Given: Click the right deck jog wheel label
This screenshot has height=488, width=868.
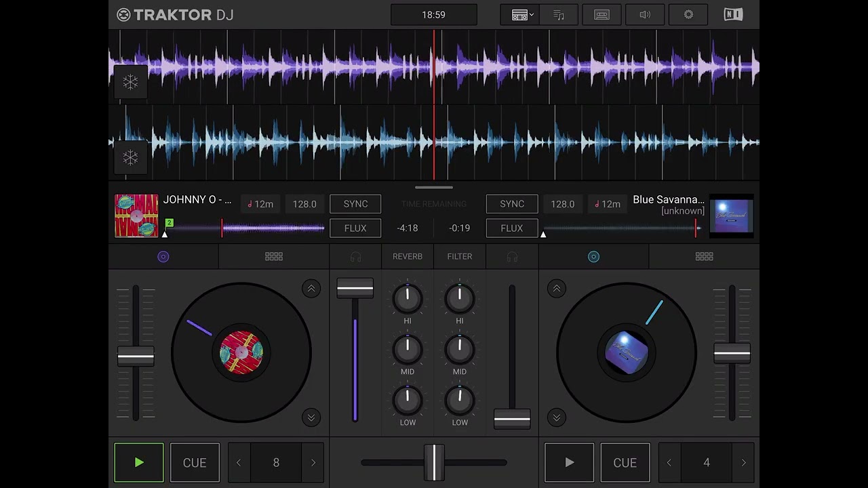Looking at the screenshot, I should click(627, 352).
